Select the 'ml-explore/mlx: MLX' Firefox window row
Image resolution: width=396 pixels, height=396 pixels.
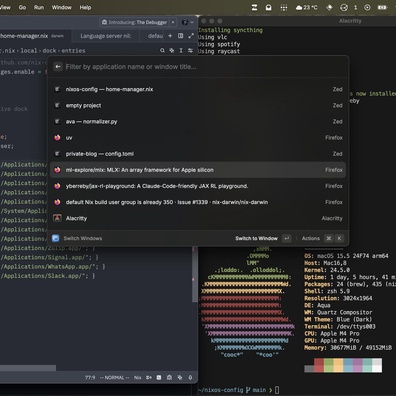coord(198,170)
